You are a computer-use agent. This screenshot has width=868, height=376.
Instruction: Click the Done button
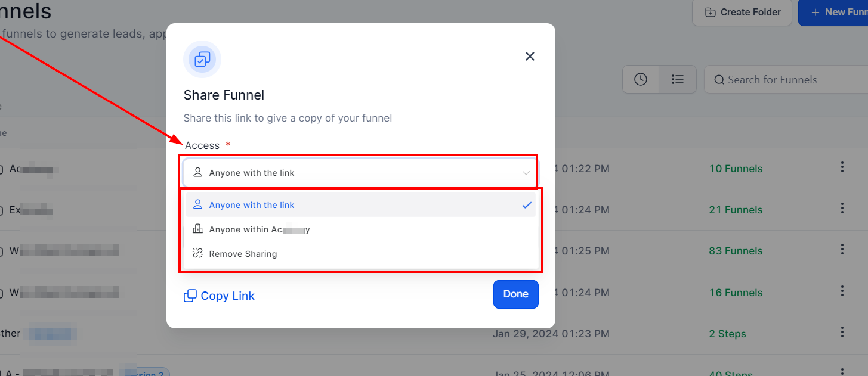coord(516,294)
